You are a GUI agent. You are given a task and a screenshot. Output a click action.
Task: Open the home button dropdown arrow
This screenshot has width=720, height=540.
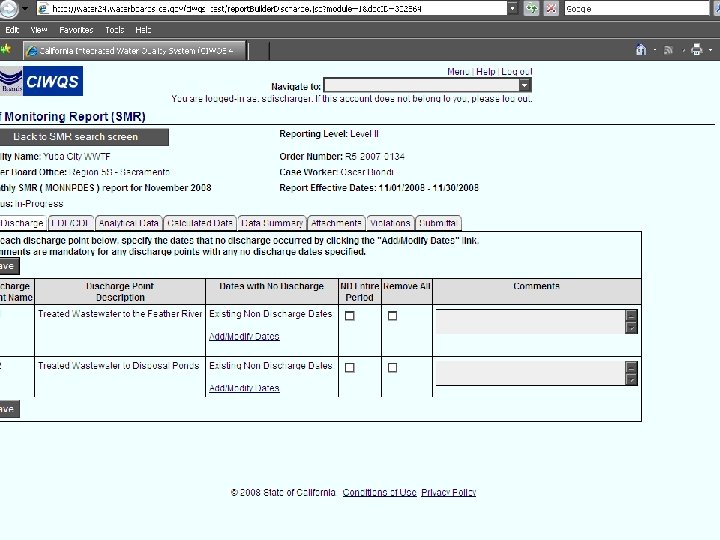655,50
